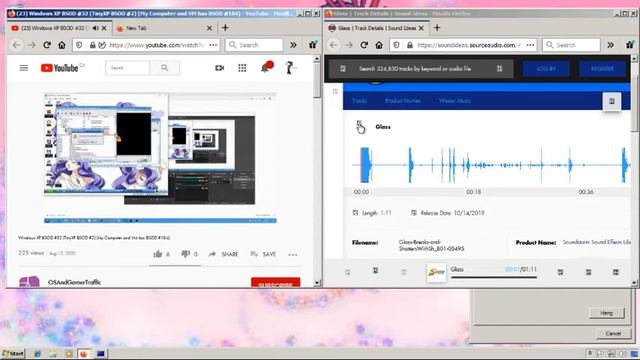640x360 pixels.
Task: Click forward arrow in YouTube browser window
Action: (32, 45)
